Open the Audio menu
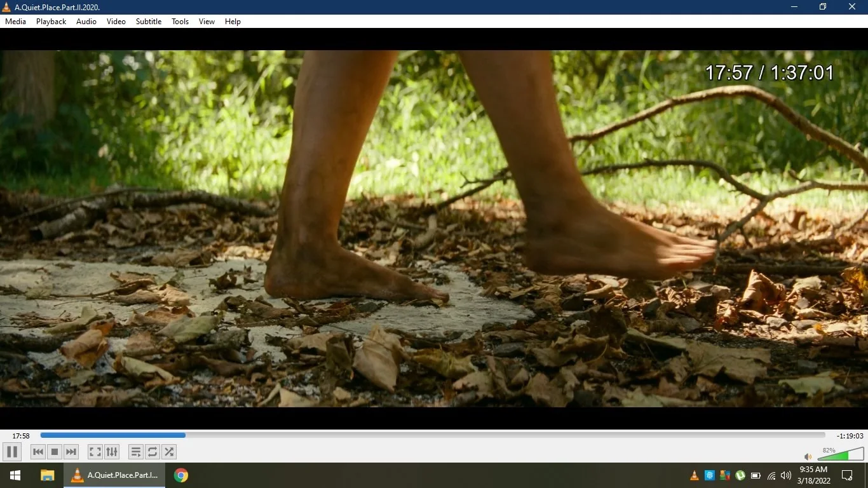868x488 pixels. [86, 22]
